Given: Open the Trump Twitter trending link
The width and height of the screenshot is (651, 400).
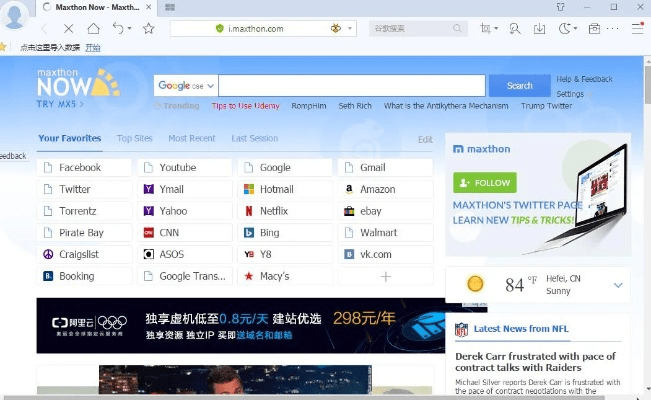Looking at the screenshot, I should click(546, 106).
